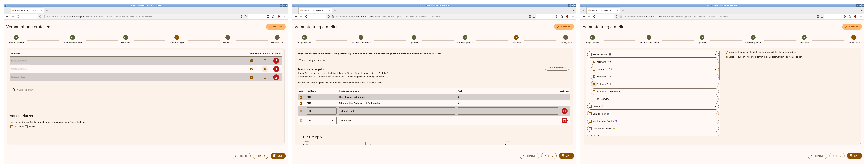The image size is (868, 168).
Task: Open extensions puzzle icon in Netzwerk window
Action: tap(562, 17)
